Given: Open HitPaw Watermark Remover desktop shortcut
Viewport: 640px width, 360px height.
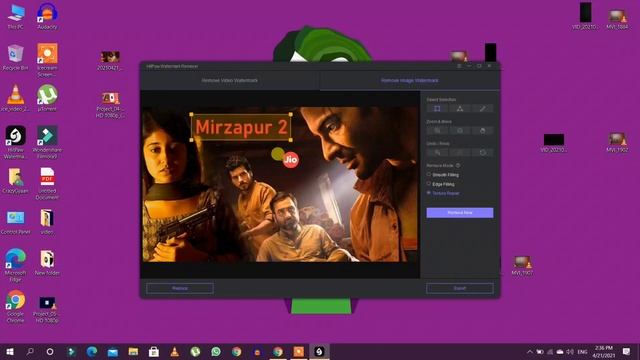Looking at the screenshot, I should click(16, 142).
